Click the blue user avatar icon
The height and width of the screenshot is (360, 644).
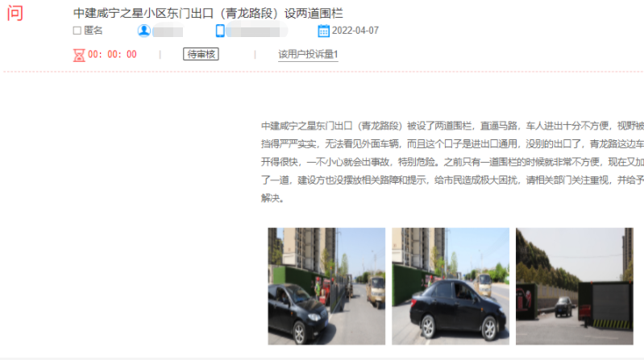point(143,31)
